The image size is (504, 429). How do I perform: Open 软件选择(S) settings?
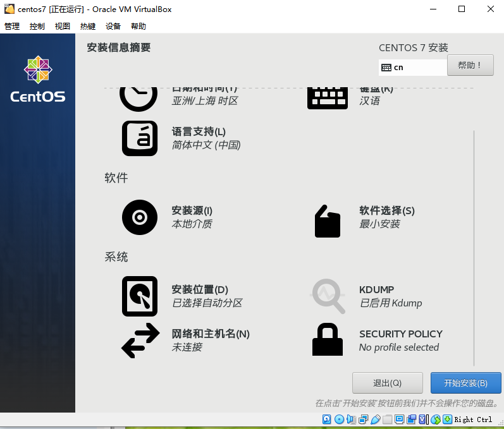387,210
